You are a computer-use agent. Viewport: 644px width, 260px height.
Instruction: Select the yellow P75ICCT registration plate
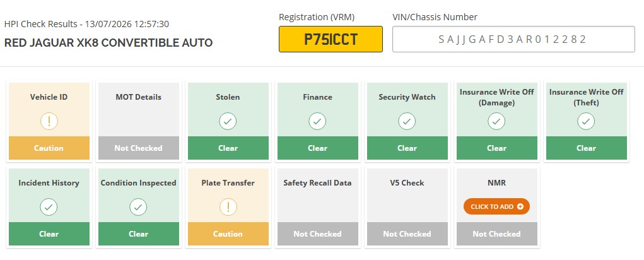coord(331,39)
